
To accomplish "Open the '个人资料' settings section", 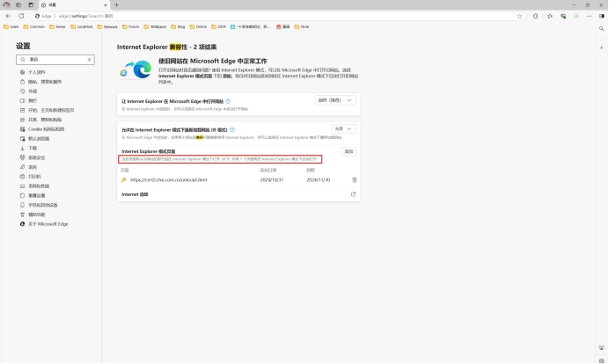I will pos(37,72).
